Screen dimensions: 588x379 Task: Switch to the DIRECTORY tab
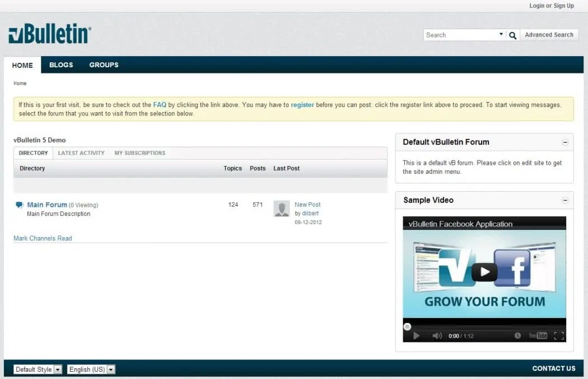pyautogui.click(x=34, y=153)
